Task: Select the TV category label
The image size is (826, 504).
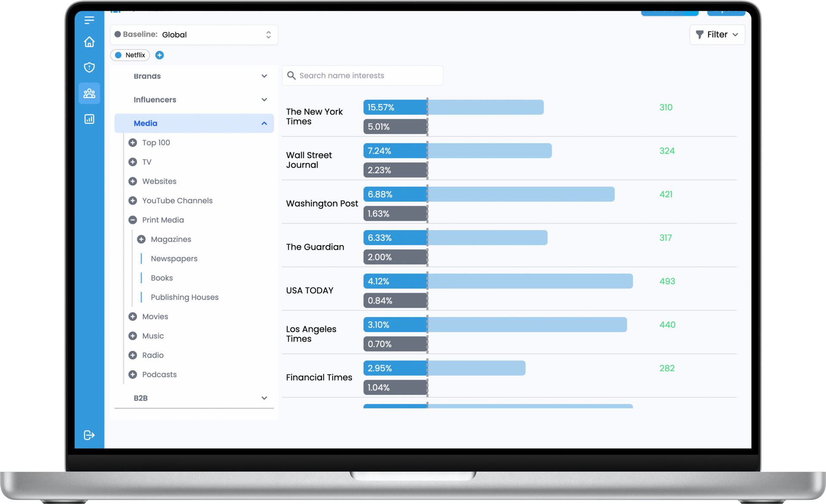Action: click(x=147, y=162)
